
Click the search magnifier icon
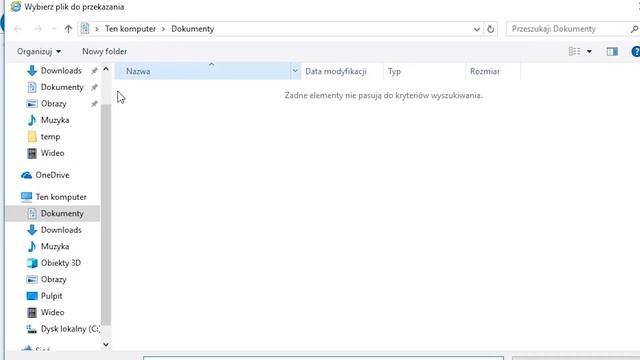coord(634,29)
